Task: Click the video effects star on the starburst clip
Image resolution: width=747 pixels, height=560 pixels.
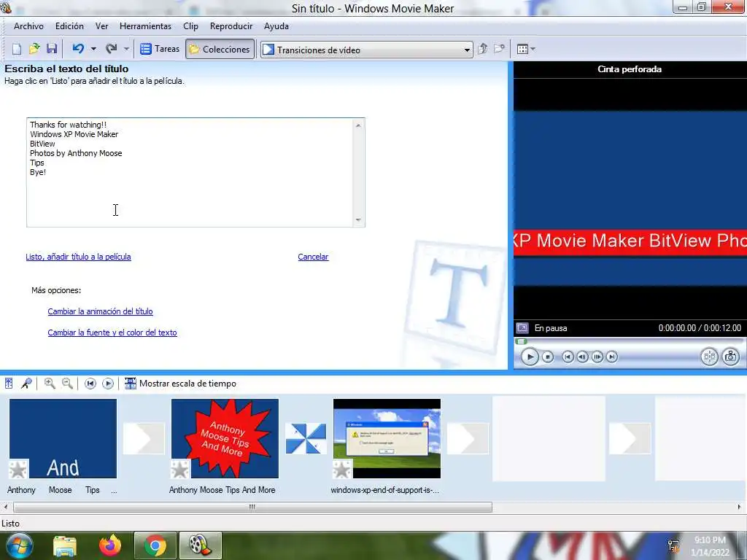Action: coord(180,470)
